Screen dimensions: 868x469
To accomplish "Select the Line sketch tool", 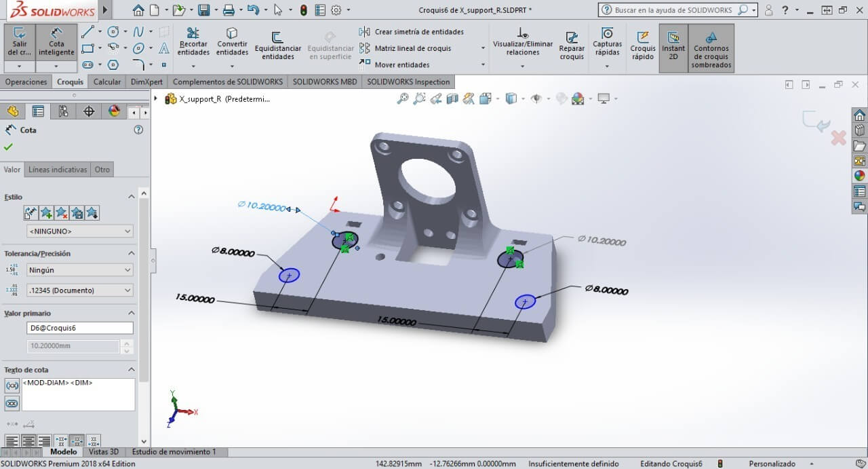I will pyautogui.click(x=87, y=32).
